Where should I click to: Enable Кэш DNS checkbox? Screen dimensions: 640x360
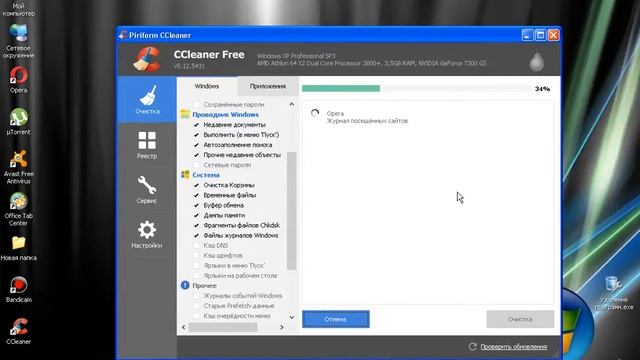pos(196,245)
